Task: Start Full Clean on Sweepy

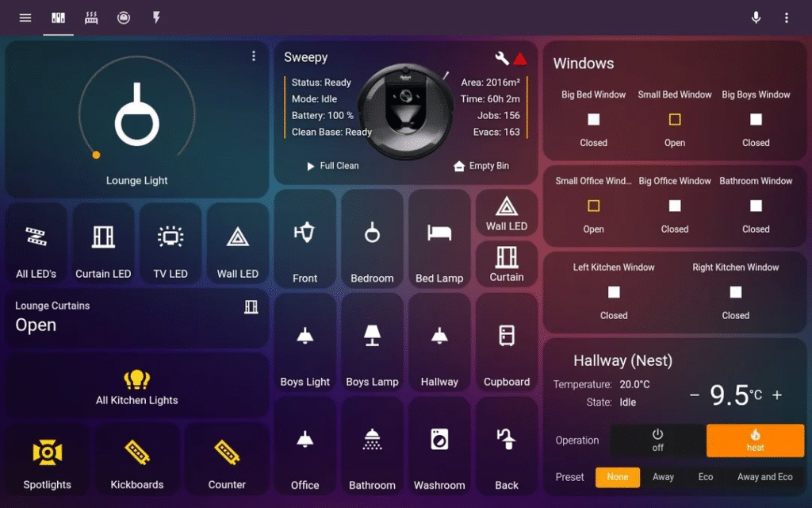Action: 332,166
